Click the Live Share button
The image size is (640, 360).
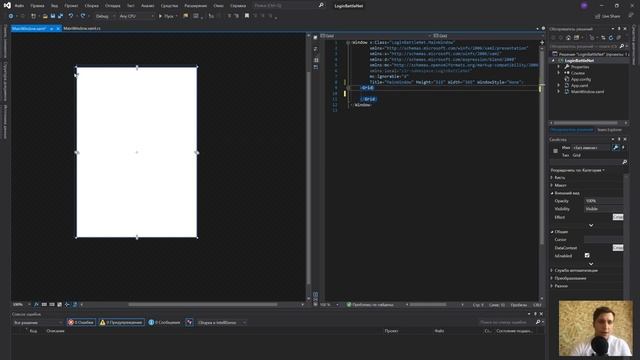coord(607,16)
